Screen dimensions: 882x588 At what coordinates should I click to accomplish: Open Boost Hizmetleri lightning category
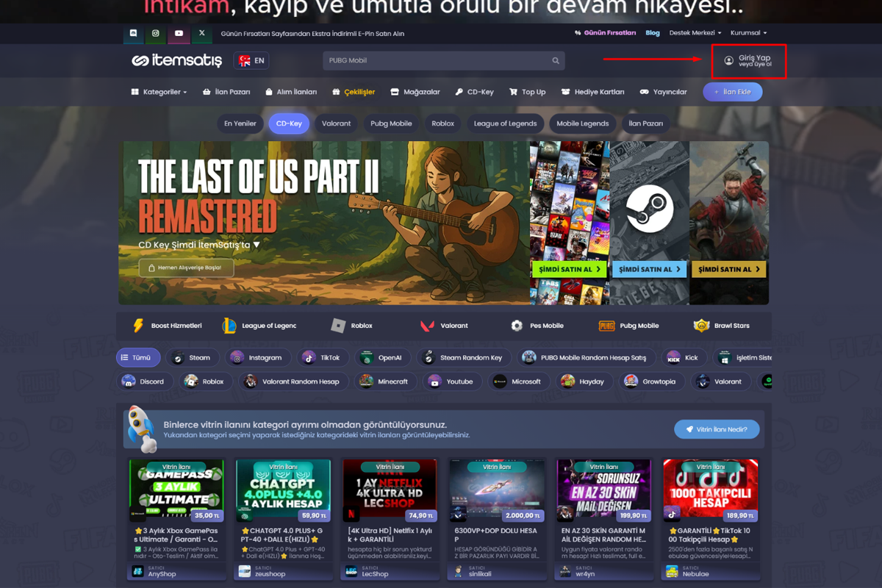(x=138, y=326)
